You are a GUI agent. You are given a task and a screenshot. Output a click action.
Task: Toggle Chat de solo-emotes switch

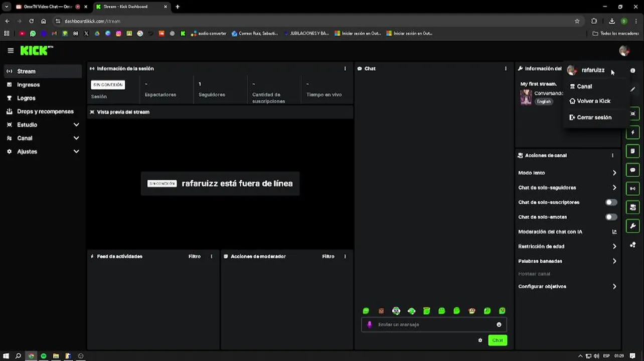611,217
